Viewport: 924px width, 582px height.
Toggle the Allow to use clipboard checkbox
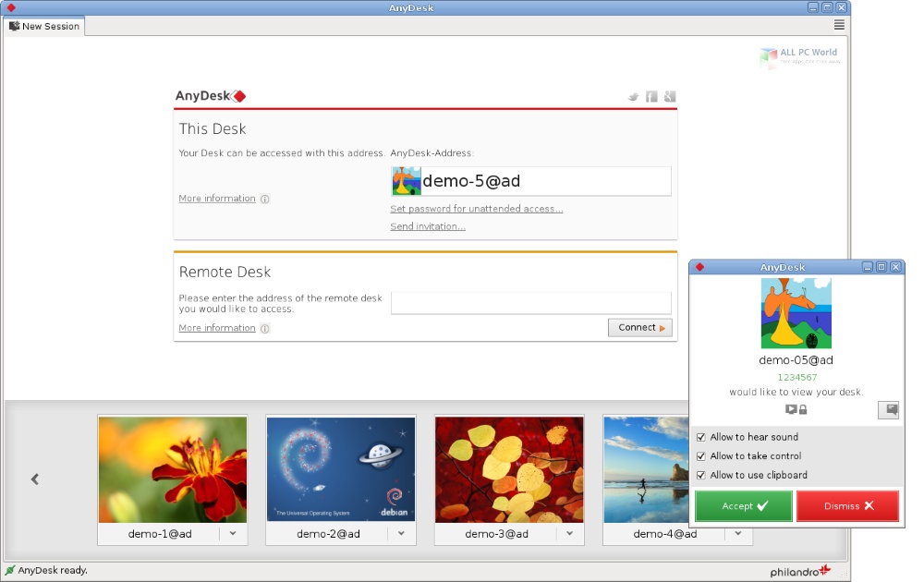tap(701, 475)
